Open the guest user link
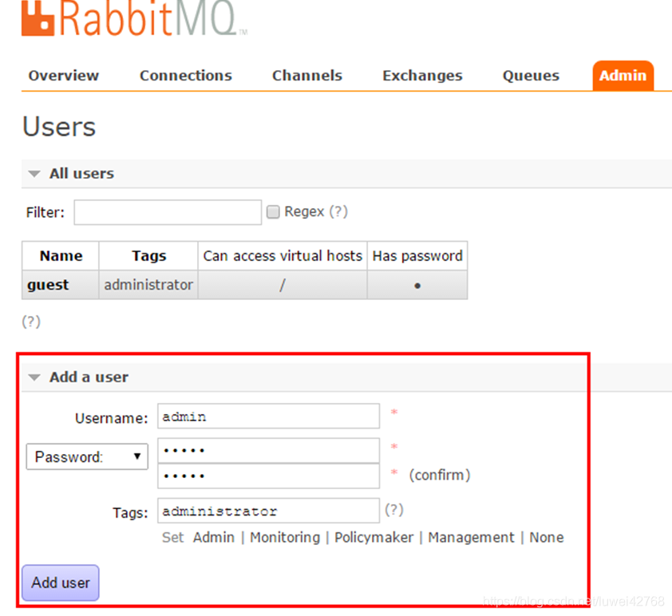Image resolution: width=672 pixels, height=616 pixels. coord(48,285)
